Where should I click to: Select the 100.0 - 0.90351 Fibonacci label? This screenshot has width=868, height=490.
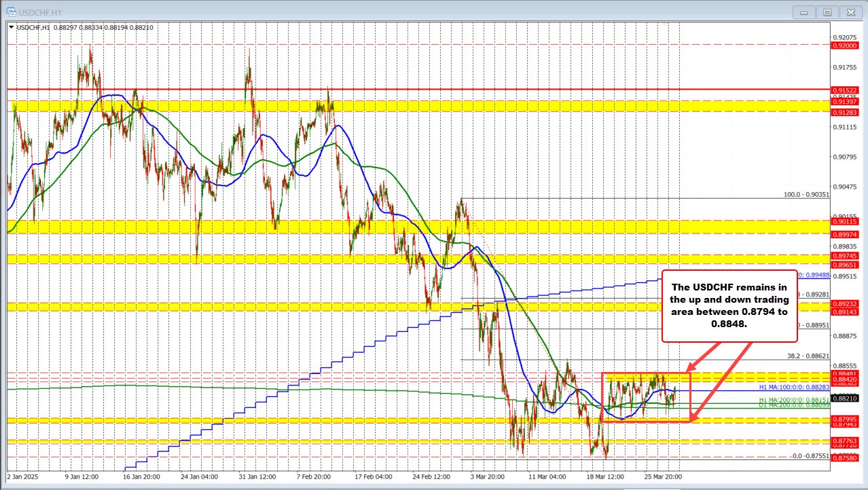[x=806, y=195]
